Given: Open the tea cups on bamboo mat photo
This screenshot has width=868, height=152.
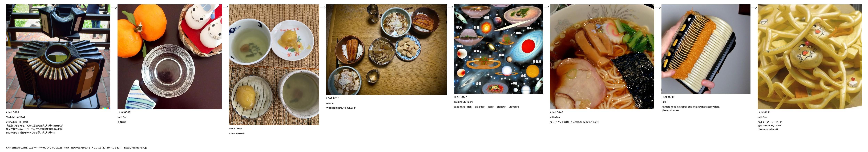Looking at the screenshot, I should coord(274,64).
